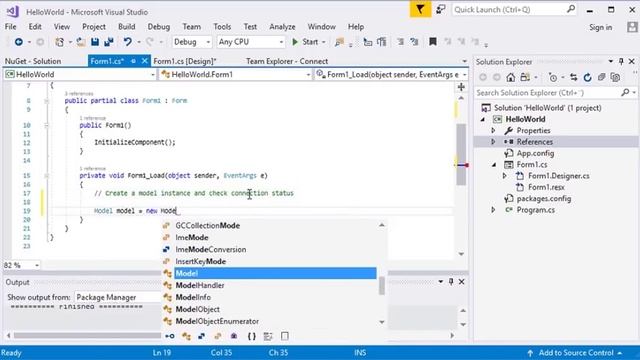The width and height of the screenshot is (640, 360).
Task: Switch to Team Explorer - Connect tab
Action: 287,61
